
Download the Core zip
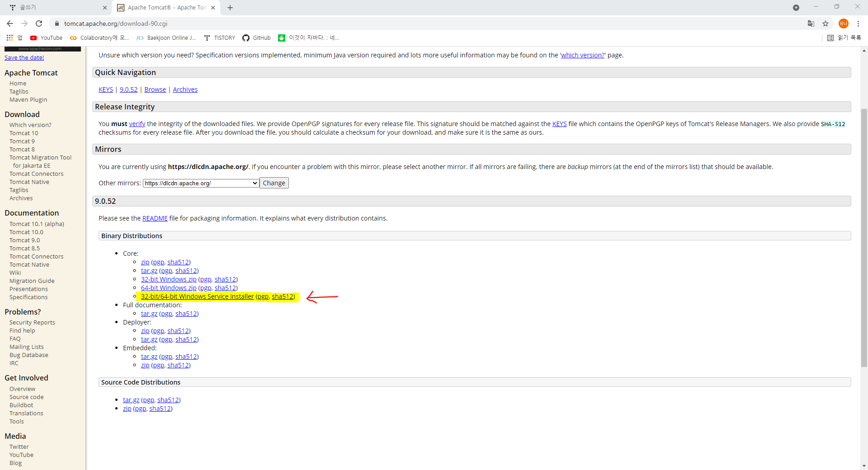(x=145, y=262)
